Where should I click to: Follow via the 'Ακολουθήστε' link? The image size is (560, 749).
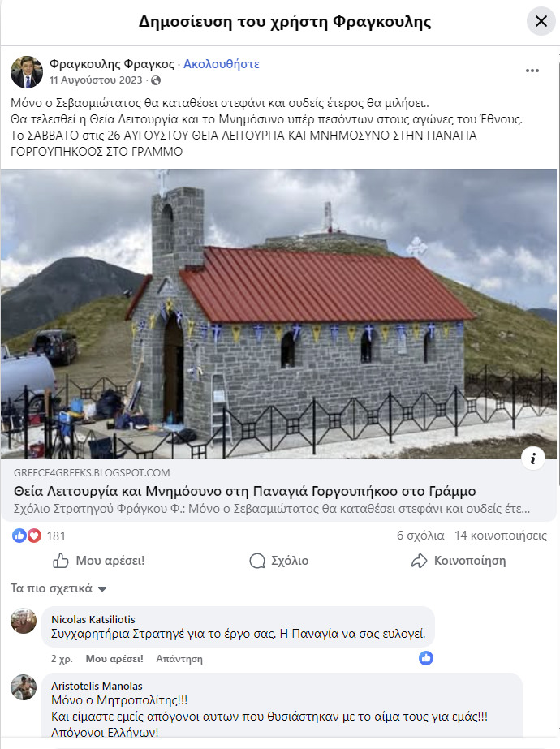point(222,64)
